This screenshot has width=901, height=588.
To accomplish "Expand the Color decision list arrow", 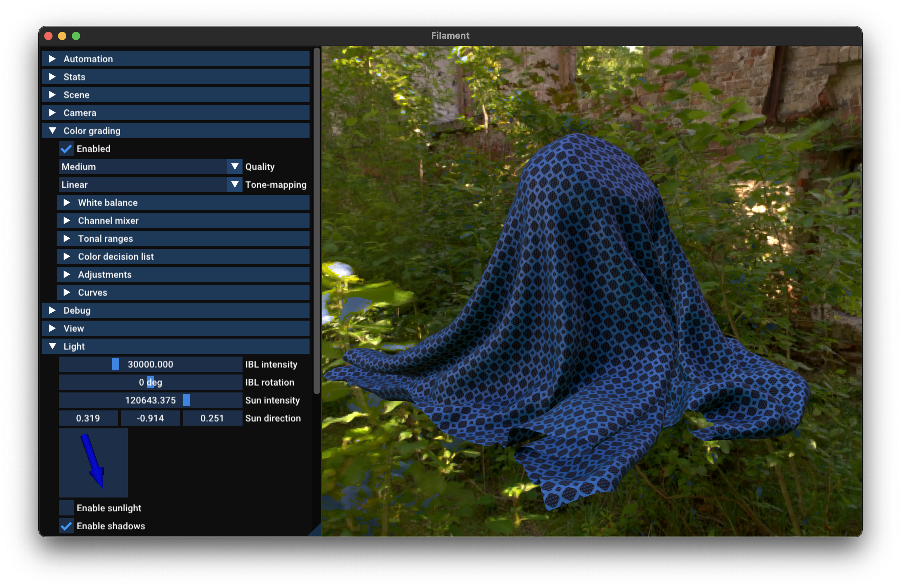I will tap(67, 256).
